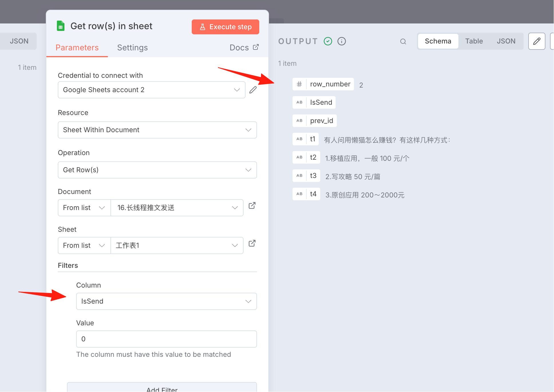
Task: Run the Execute step button
Action: tap(225, 27)
